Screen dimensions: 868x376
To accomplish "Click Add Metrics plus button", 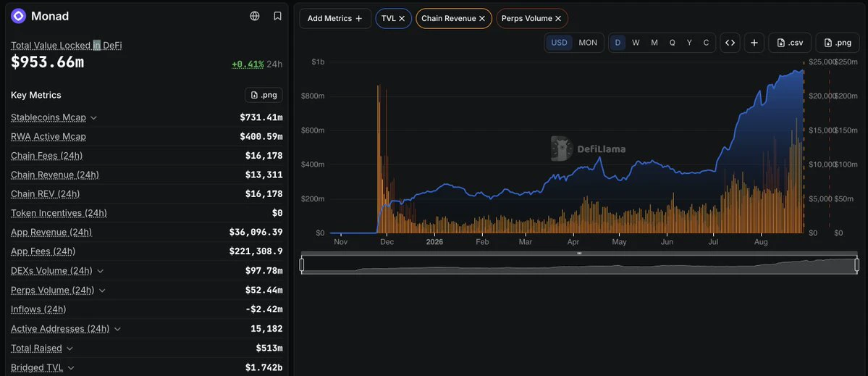I will [x=335, y=18].
